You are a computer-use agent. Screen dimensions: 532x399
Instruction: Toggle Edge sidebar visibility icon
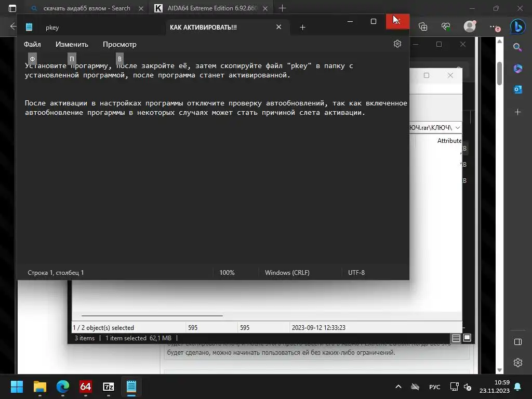click(x=518, y=342)
